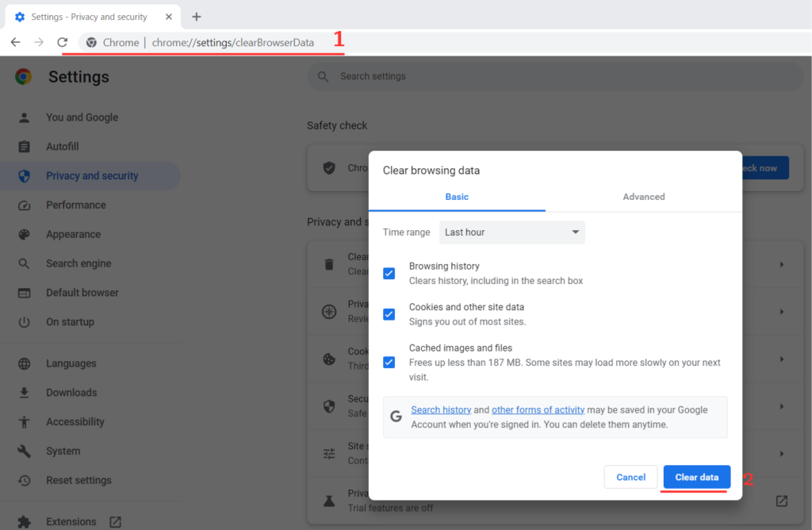Click the Performance gauge icon
Screen dimensions: 812x530
tap(24, 205)
